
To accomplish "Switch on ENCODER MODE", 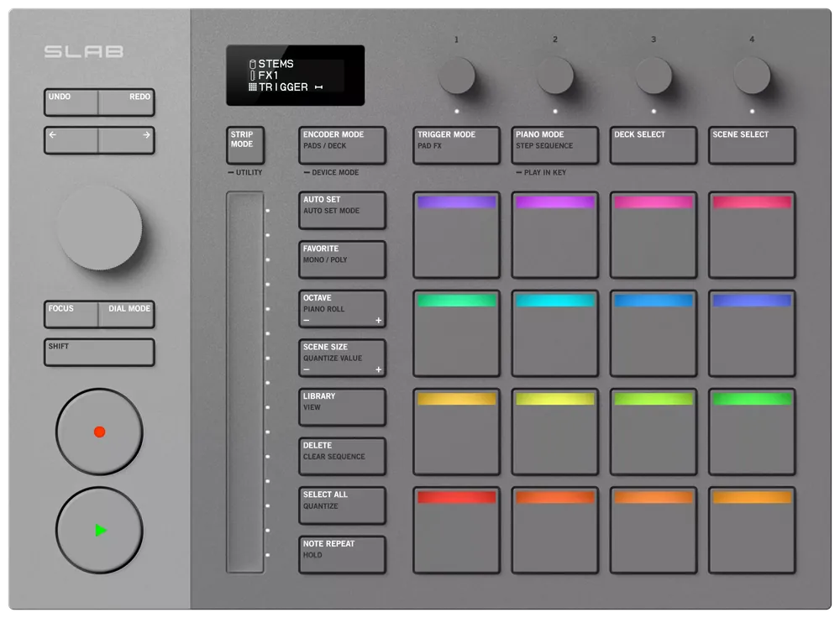I will click(x=343, y=145).
